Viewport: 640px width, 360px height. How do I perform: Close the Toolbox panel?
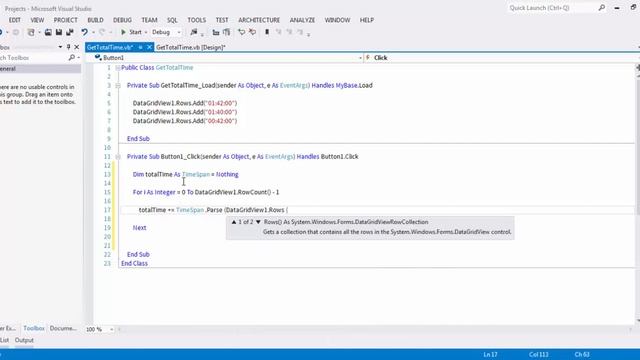pos(76,47)
